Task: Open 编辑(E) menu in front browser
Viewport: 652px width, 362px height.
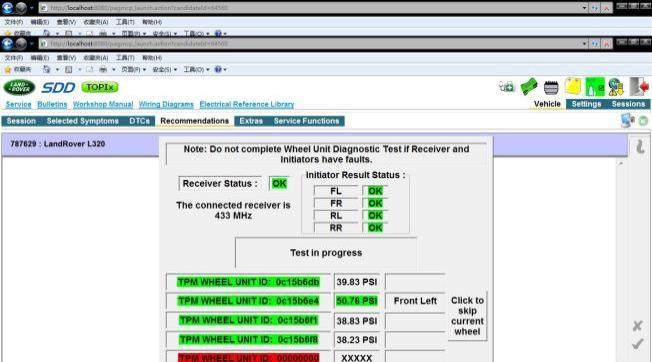Action: pos(40,58)
